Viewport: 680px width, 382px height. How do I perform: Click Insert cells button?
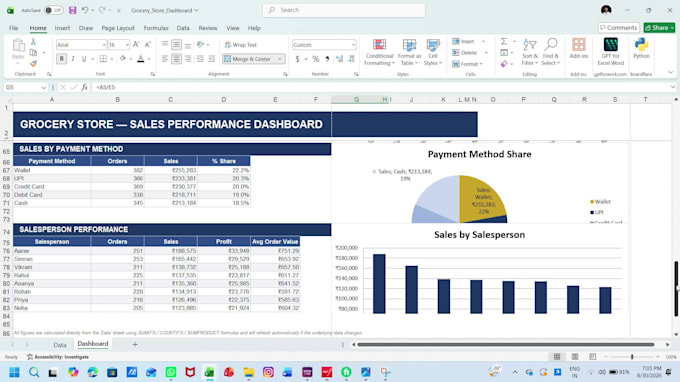pyautogui.click(x=464, y=41)
